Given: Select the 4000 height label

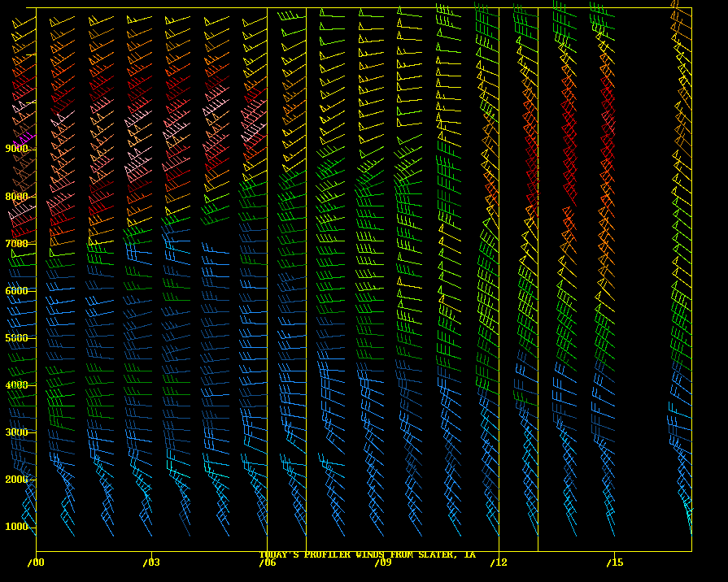Looking at the screenshot, I should coord(16,384).
